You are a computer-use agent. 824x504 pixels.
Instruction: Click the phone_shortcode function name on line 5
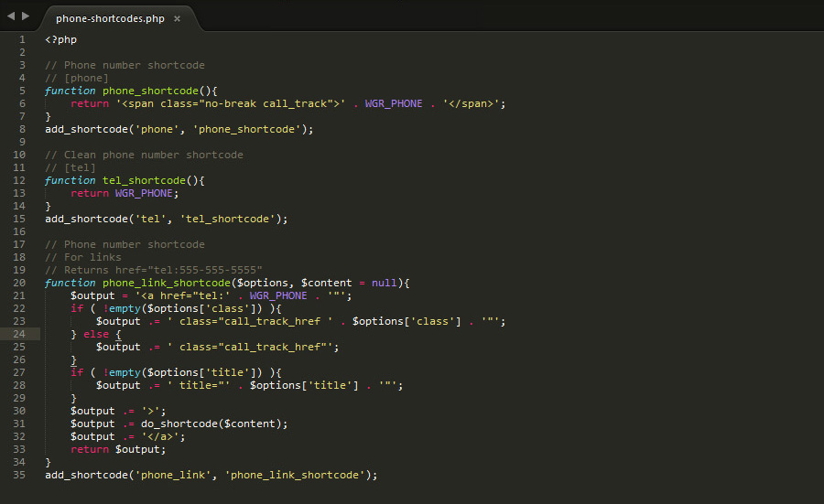(149, 91)
